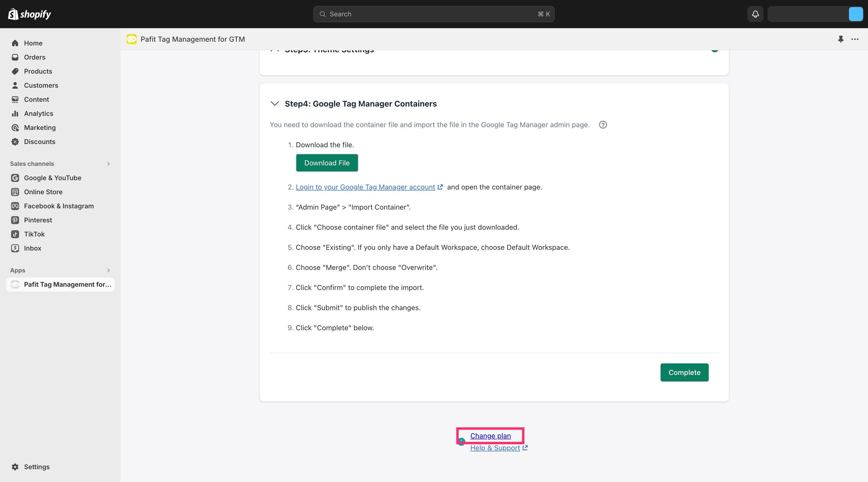Open the three-dot more actions menu
Image resolution: width=868 pixels, height=482 pixels.
(855, 39)
